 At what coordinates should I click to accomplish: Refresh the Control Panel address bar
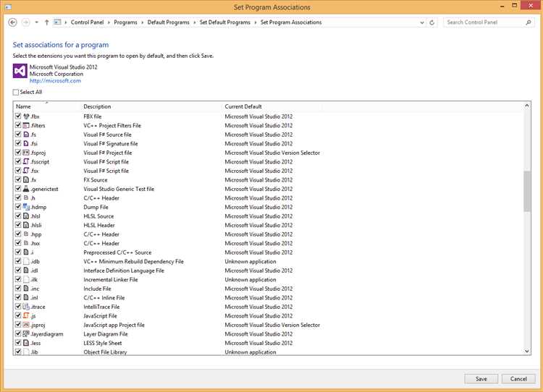432,22
